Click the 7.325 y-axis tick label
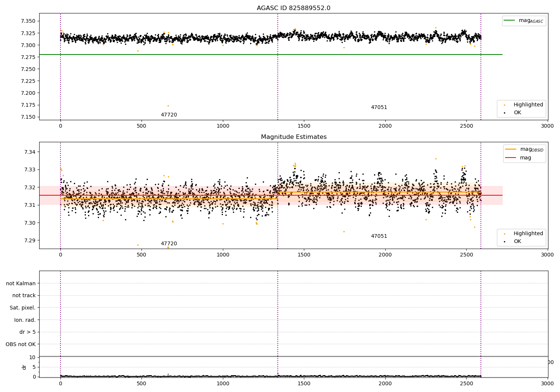Image resolution: width=560 pixels, height=392 pixels. [x=28, y=33]
